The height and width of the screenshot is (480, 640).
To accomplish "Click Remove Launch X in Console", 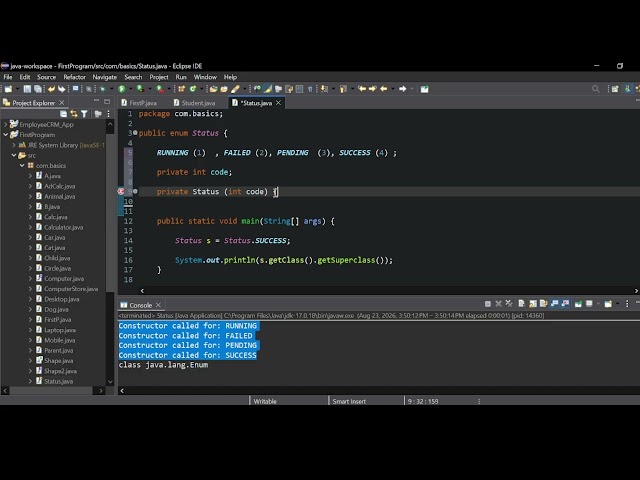I will click(498, 304).
